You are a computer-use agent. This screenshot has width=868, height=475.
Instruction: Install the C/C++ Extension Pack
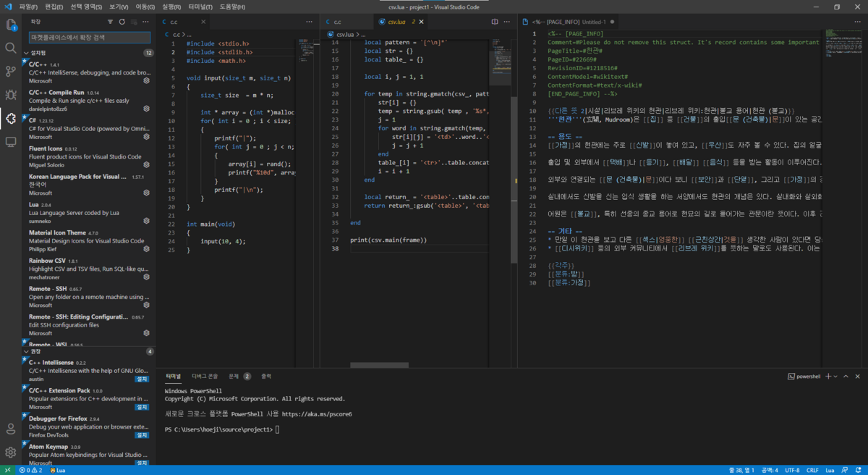coord(142,407)
